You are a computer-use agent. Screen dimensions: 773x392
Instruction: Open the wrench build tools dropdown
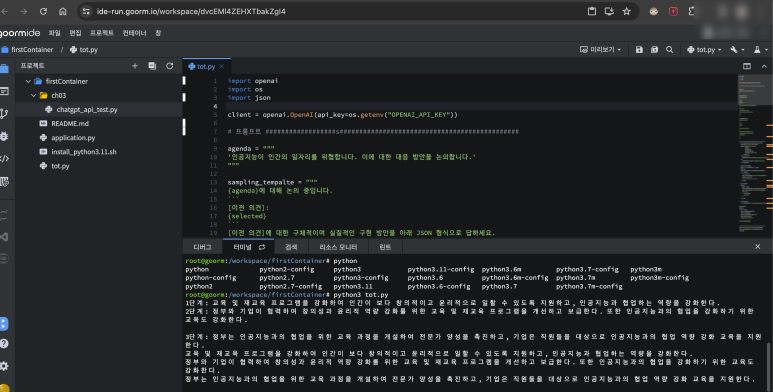pos(737,50)
